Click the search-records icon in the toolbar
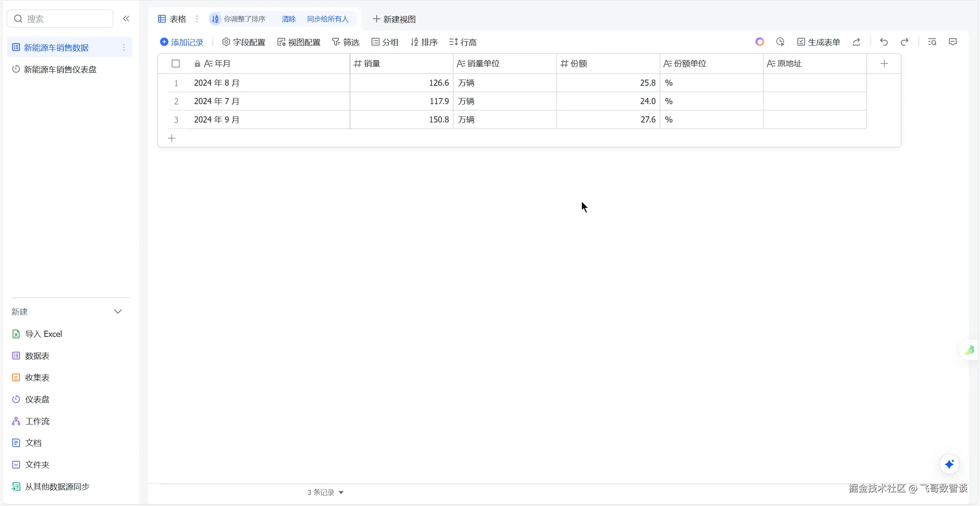 click(932, 42)
